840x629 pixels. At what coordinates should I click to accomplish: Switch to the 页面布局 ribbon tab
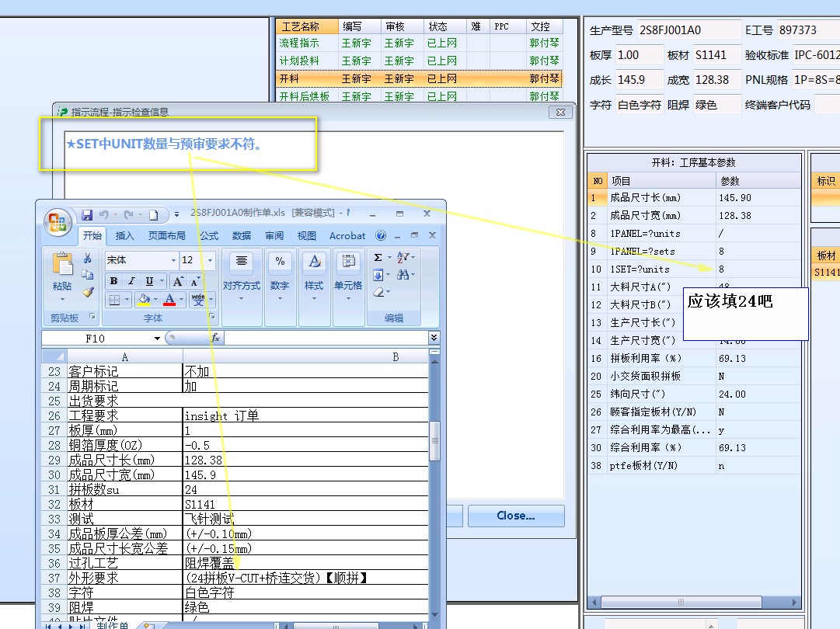pyautogui.click(x=166, y=235)
